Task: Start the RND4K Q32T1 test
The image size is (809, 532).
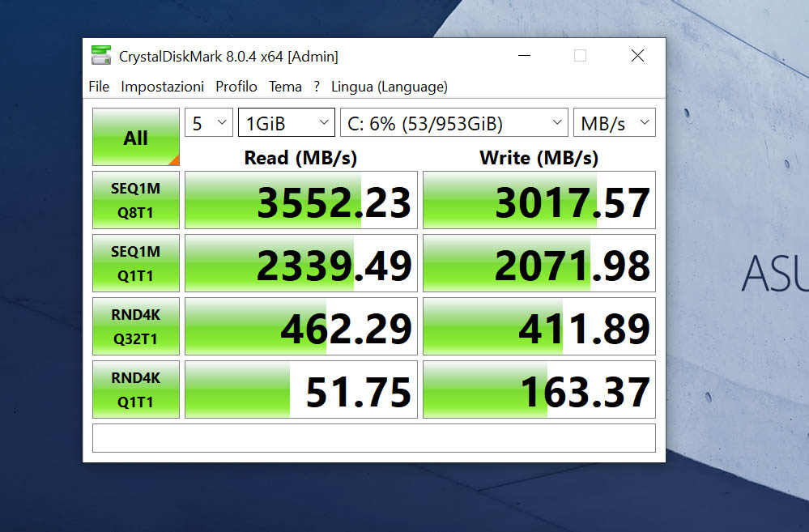Action: [136, 326]
